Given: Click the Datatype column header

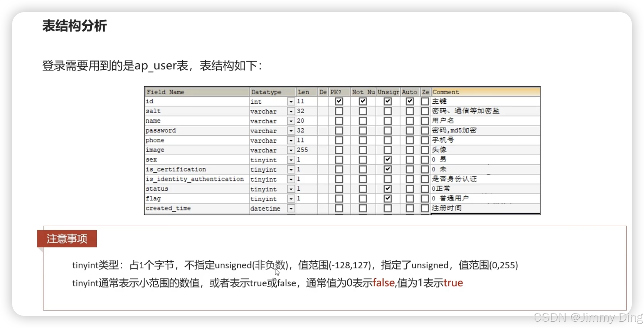Looking at the screenshot, I should click(272, 92).
